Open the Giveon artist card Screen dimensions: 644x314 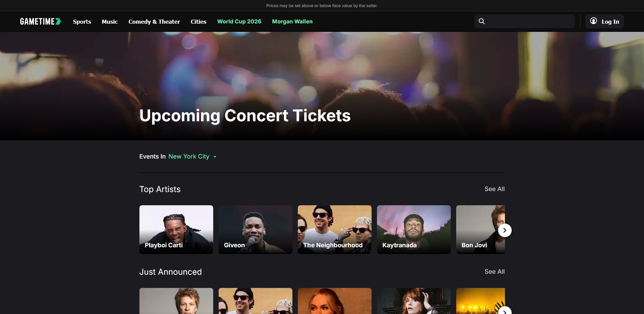(x=256, y=230)
